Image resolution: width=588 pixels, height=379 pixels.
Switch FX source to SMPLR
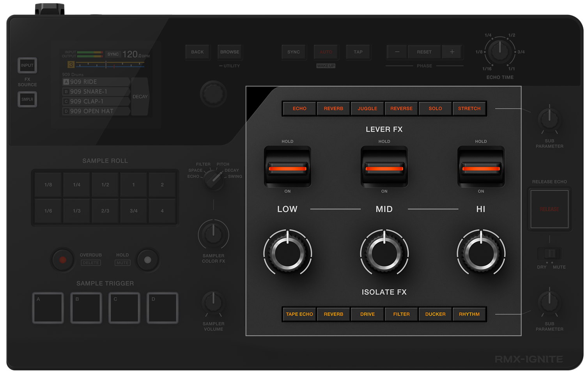27,99
